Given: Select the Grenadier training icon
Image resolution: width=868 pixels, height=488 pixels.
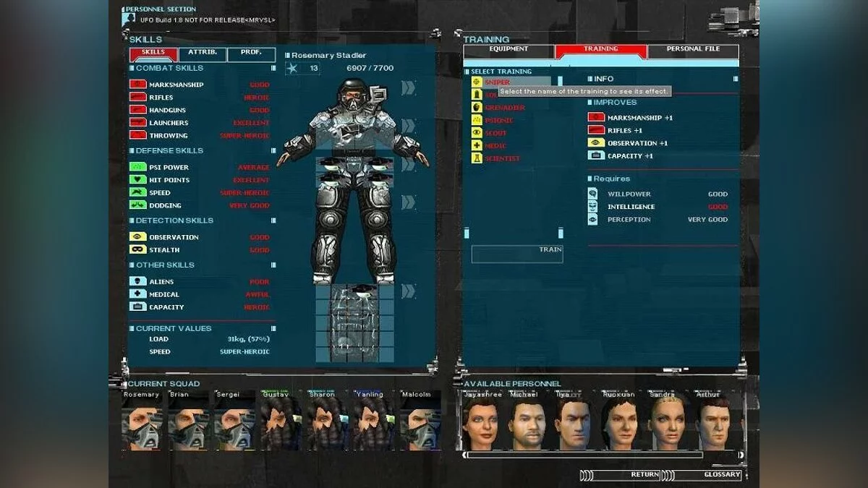Looking at the screenshot, I should 477,108.
